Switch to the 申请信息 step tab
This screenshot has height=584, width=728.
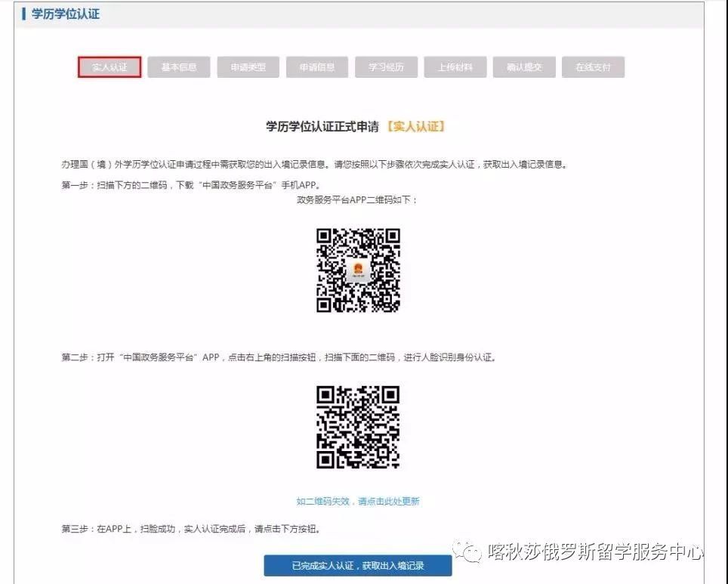[x=317, y=67]
